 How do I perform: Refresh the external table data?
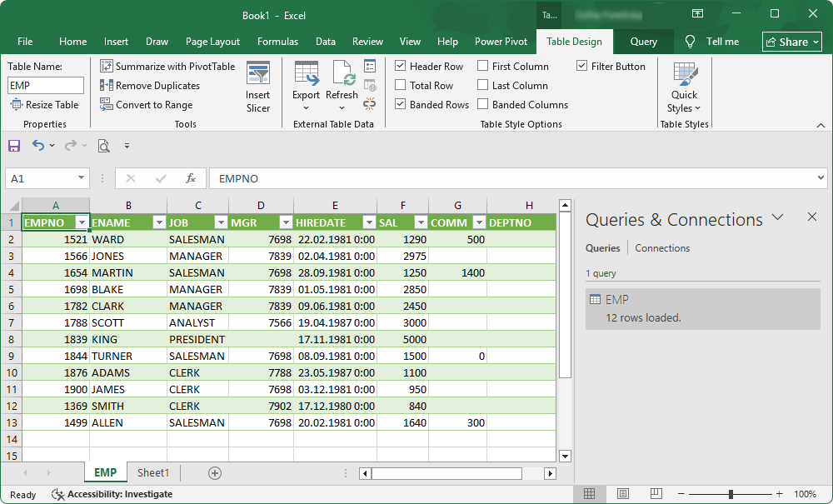coord(342,87)
